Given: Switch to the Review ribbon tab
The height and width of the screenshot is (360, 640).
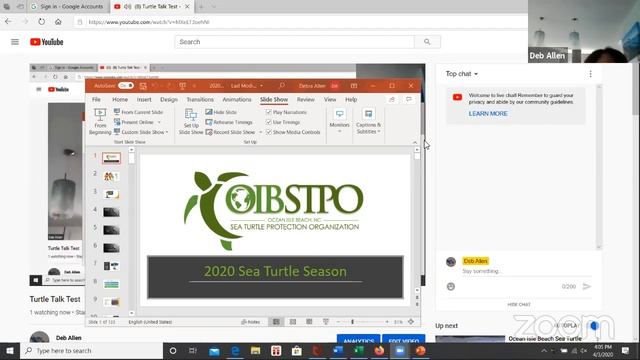Looking at the screenshot, I should click(x=305, y=99).
